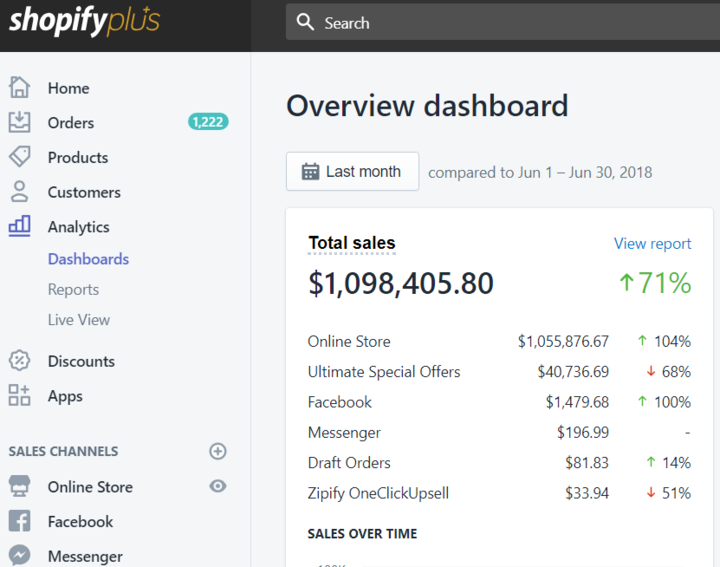Click the SALES CHANNELS section label

63,452
